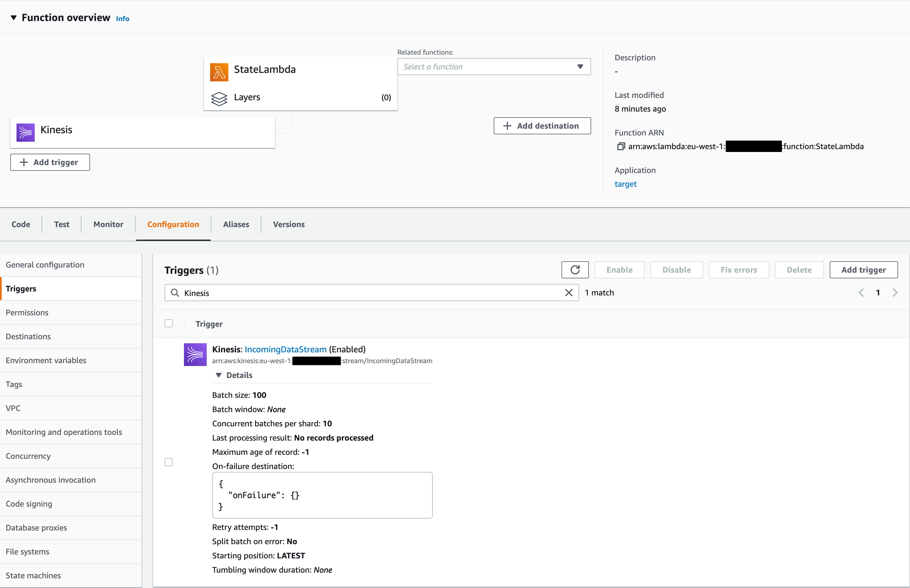Open the Monitor tab

click(x=108, y=224)
